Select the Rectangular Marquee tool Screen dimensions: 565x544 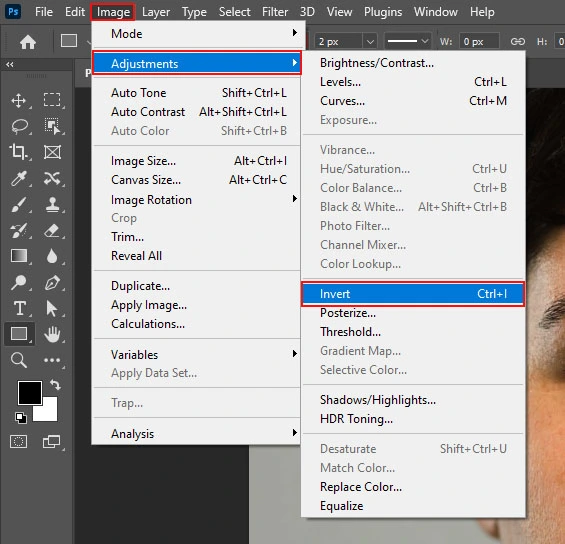click(52, 100)
